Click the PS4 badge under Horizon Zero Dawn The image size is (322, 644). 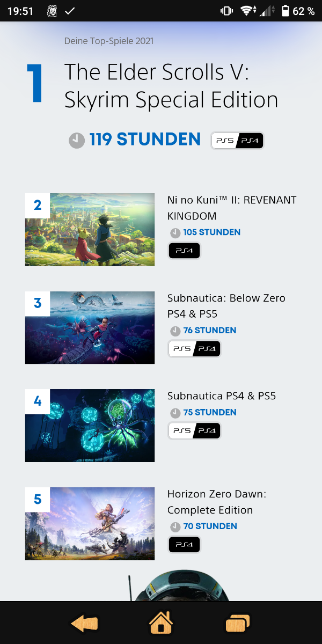184,545
